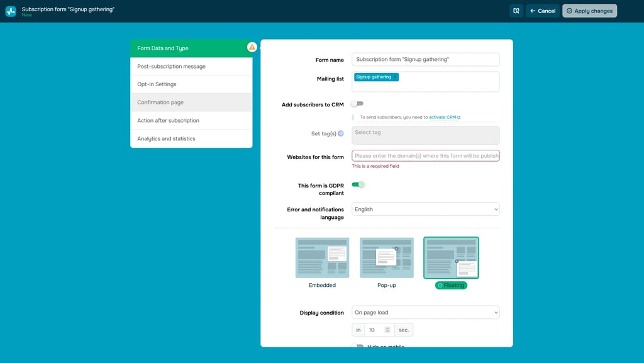This screenshot has height=363, width=644.
Task: Toggle the Hide on mobile switch
Action: click(x=358, y=346)
